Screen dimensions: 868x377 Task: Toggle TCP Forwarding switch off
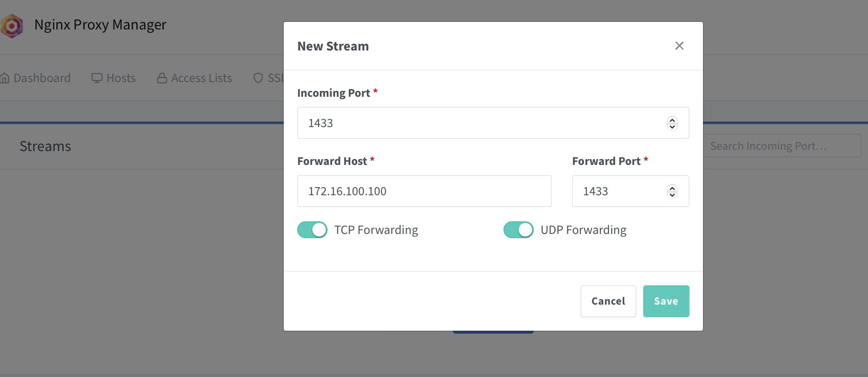(312, 230)
